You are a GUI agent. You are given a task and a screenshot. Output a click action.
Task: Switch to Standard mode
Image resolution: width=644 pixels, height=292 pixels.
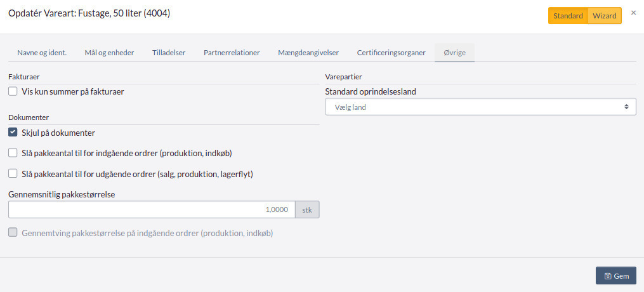568,16
